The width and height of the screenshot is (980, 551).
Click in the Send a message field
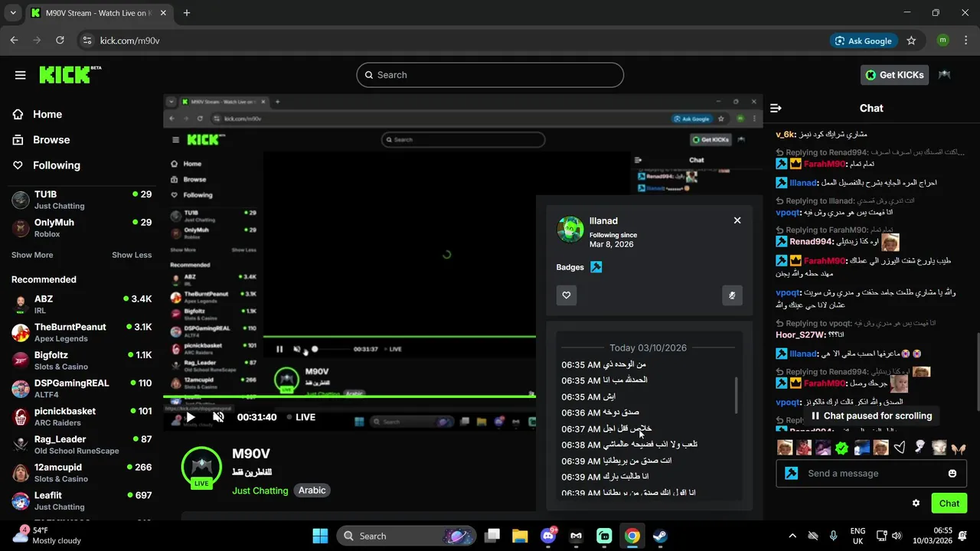point(873,474)
